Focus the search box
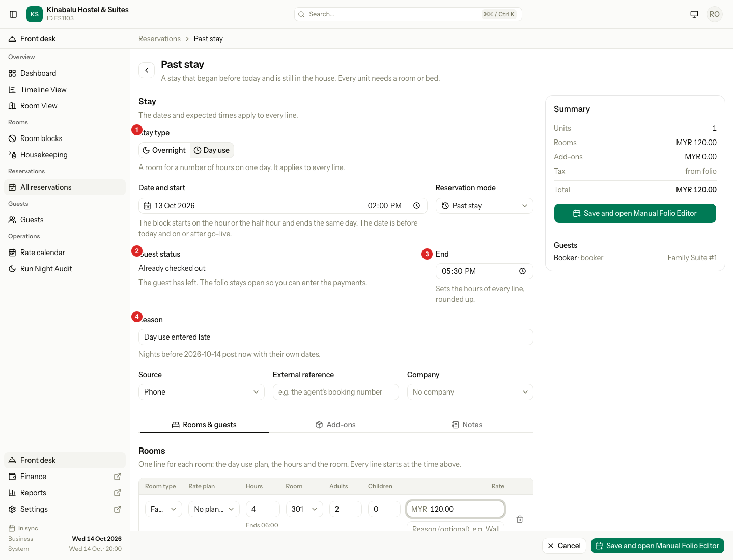This screenshot has height=560, width=733. (408, 14)
